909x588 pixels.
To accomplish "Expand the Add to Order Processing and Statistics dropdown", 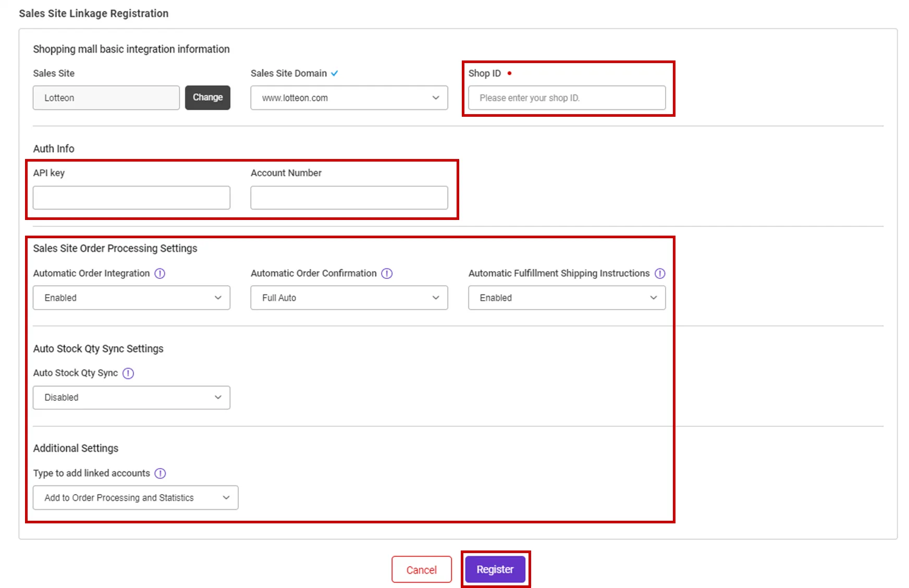I will click(136, 498).
